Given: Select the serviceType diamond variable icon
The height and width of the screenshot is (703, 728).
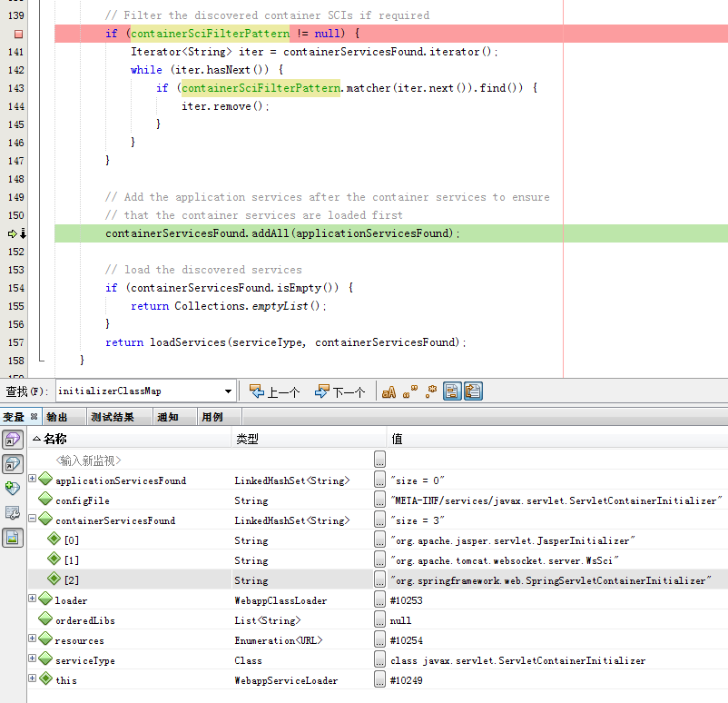Looking at the screenshot, I should coord(45,658).
